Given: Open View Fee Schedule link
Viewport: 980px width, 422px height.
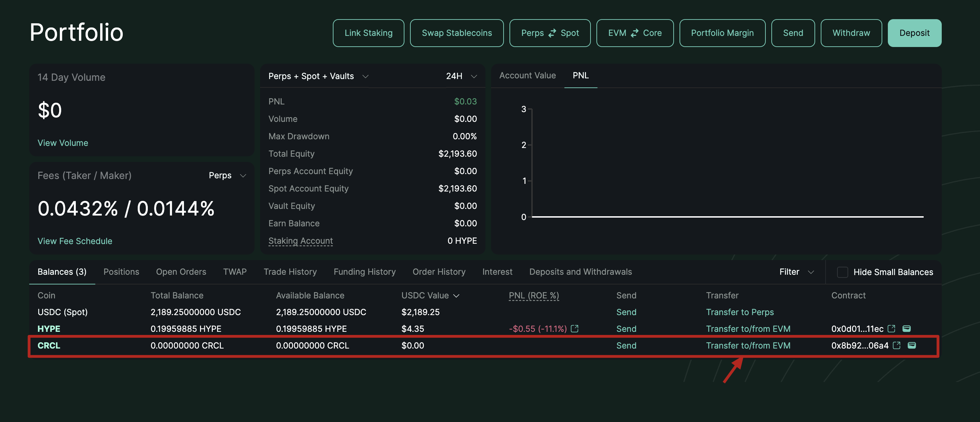Looking at the screenshot, I should [74, 241].
